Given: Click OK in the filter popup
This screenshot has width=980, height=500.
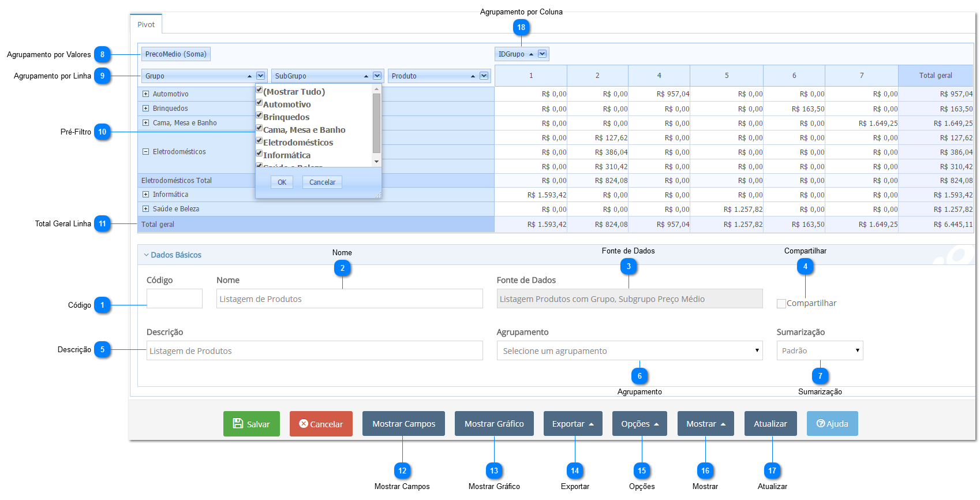Looking at the screenshot, I should click(x=282, y=182).
